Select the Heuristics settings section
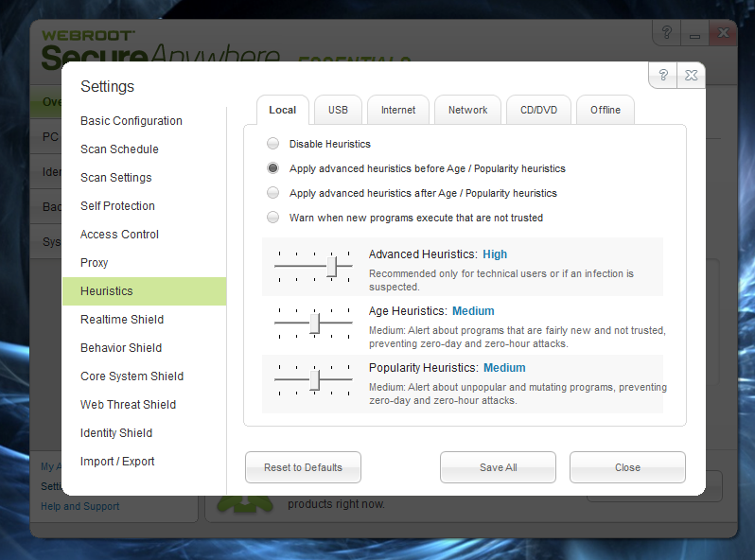755x560 pixels. pyautogui.click(x=145, y=291)
